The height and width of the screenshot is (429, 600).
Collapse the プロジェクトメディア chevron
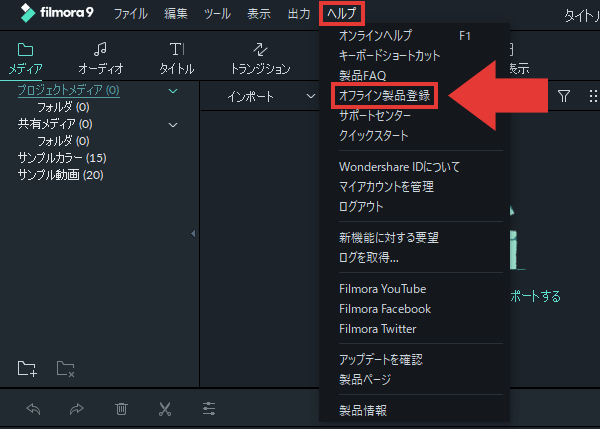173,91
